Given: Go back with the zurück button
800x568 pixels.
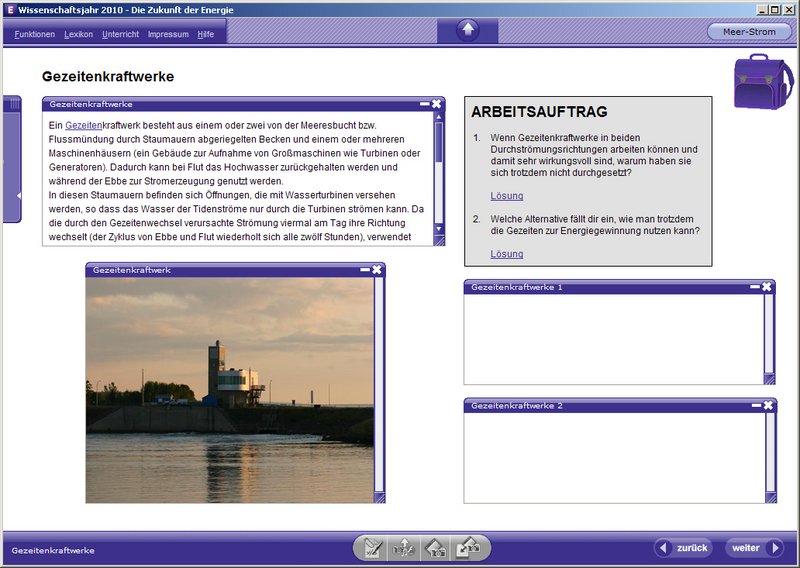Looking at the screenshot, I should 684,548.
